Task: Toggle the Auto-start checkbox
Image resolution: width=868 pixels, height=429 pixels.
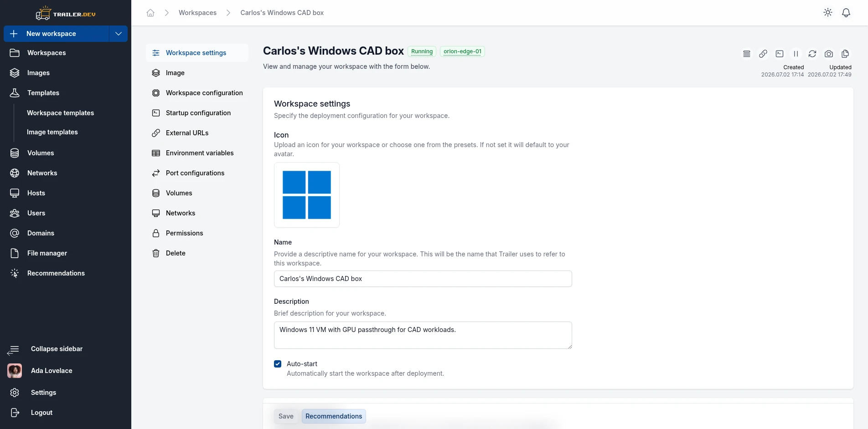Action: (278, 364)
